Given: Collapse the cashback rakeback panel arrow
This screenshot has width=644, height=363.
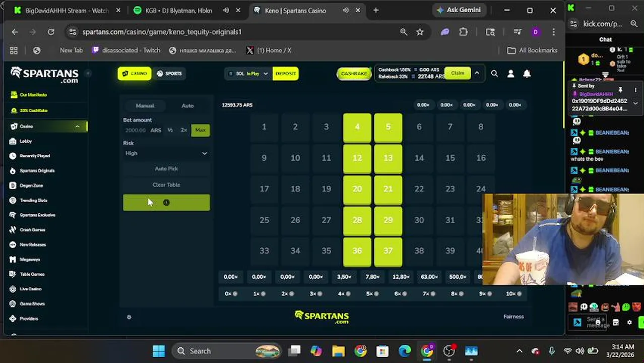Looking at the screenshot, I should [477, 74].
